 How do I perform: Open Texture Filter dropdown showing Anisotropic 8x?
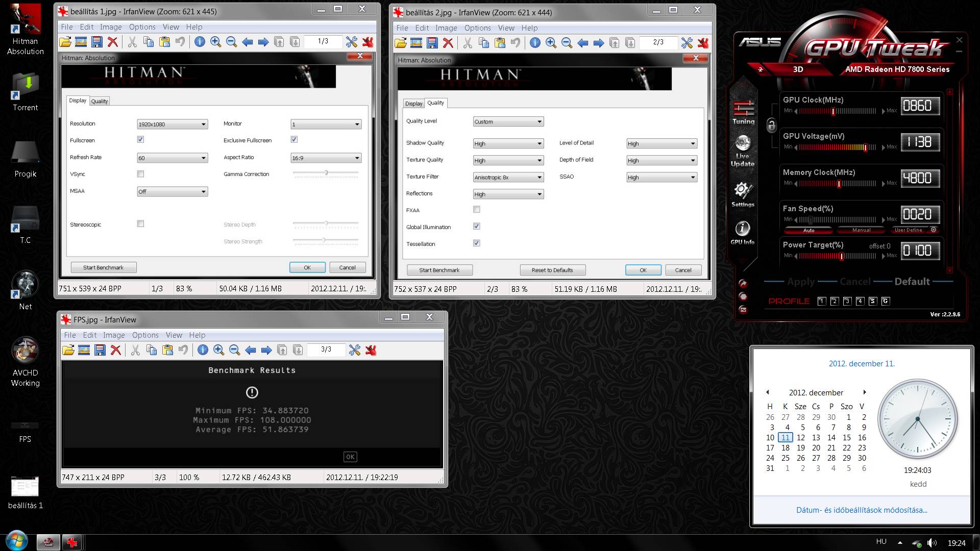coord(508,177)
